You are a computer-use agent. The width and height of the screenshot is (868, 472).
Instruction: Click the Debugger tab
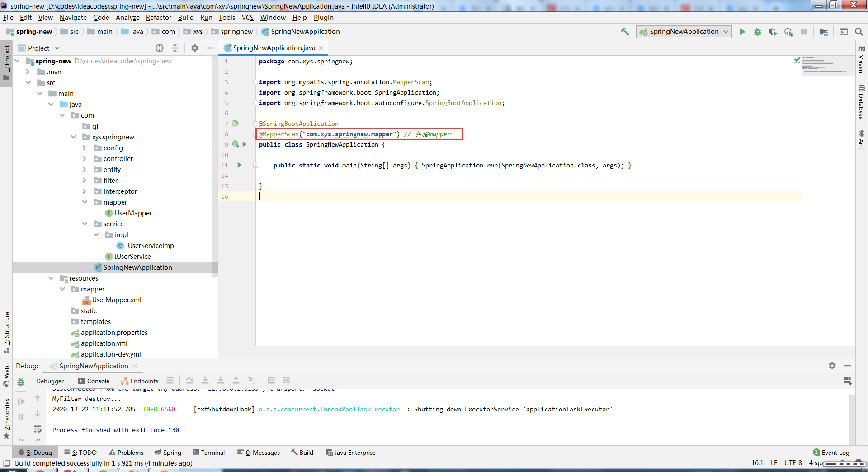click(x=50, y=381)
